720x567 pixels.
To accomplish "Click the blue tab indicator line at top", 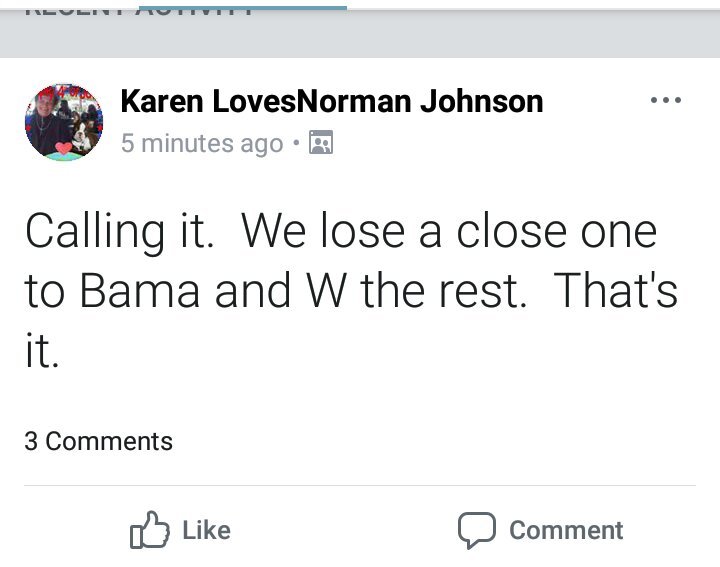I will tap(242, 7).
